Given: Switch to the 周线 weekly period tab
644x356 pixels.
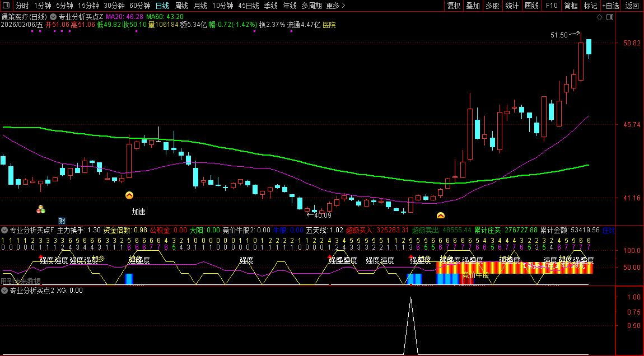Looking at the screenshot, I should point(181,6).
